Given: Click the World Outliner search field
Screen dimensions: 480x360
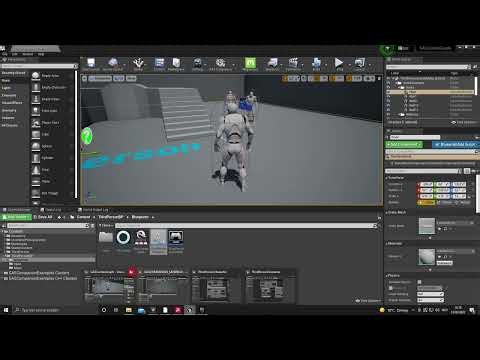Looking at the screenshot, I should [428, 67].
